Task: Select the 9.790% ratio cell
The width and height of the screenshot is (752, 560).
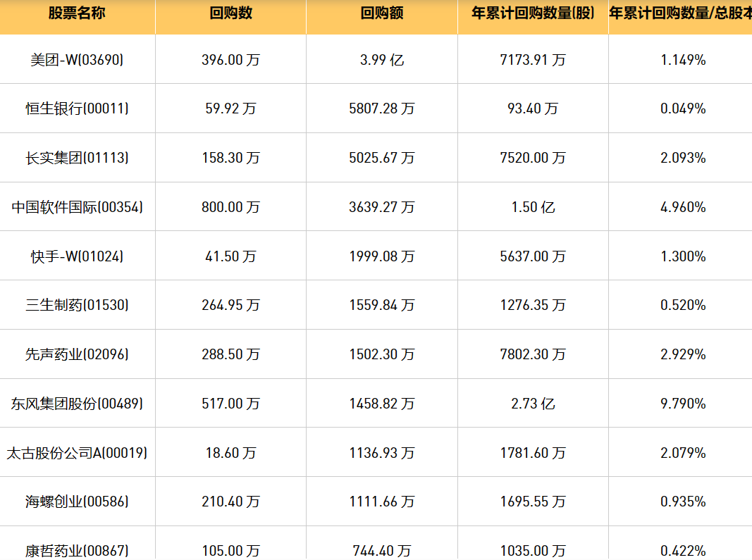Action: [683, 404]
